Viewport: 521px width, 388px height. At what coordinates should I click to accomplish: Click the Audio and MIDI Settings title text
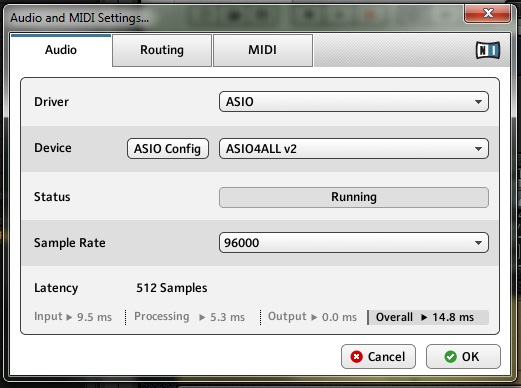point(79,18)
